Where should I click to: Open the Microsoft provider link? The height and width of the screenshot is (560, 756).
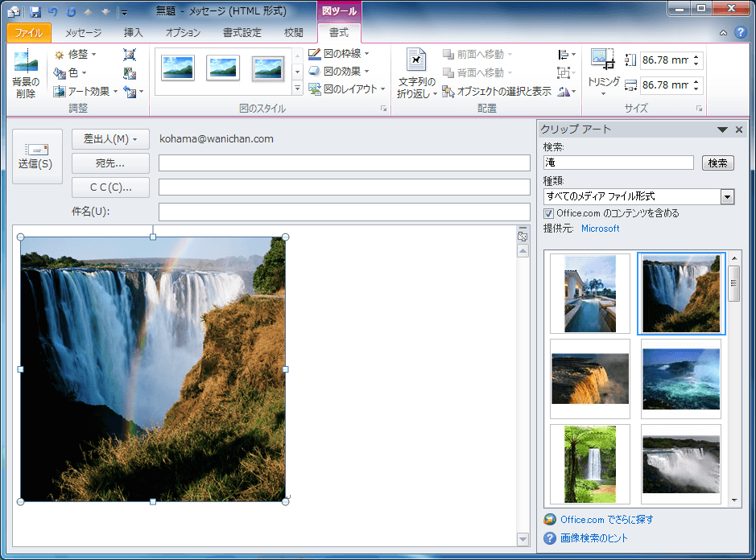601,229
